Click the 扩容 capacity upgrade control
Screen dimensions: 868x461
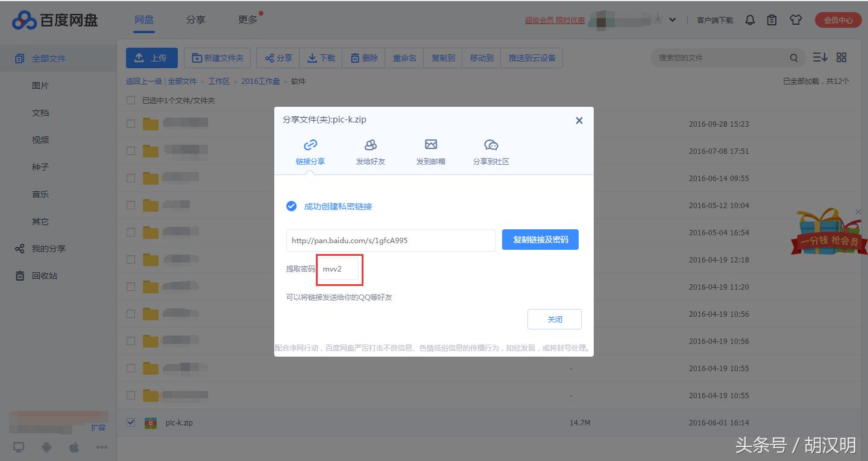pos(98,427)
